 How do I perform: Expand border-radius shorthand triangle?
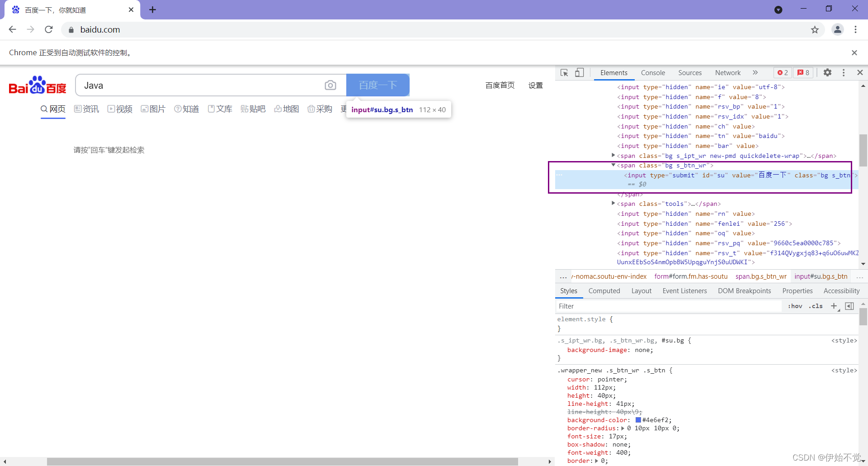point(623,428)
